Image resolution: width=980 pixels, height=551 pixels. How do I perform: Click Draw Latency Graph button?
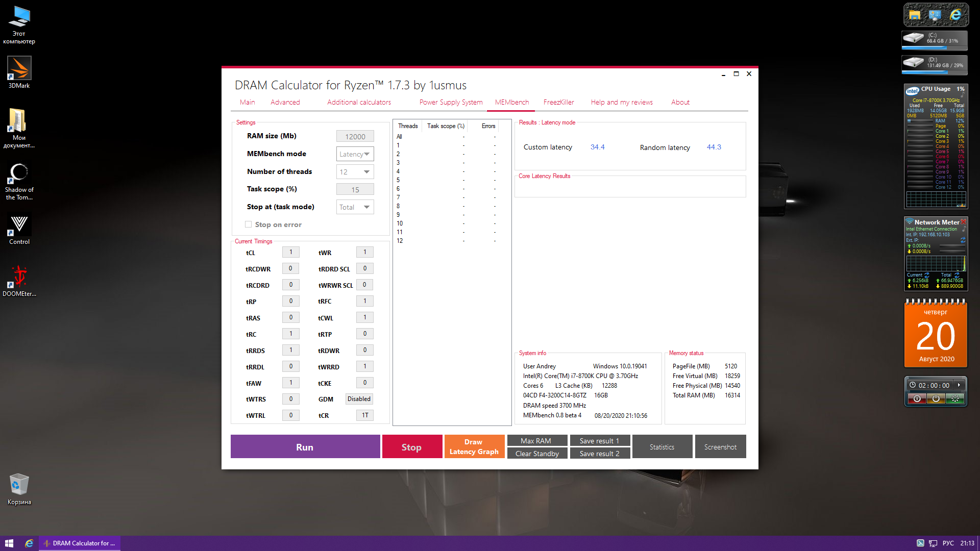(x=474, y=446)
